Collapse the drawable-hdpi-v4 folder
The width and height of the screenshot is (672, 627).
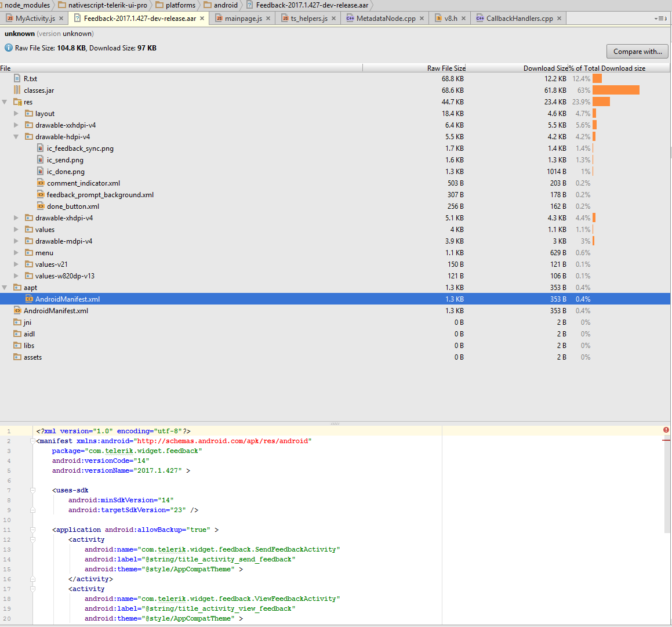coord(16,136)
